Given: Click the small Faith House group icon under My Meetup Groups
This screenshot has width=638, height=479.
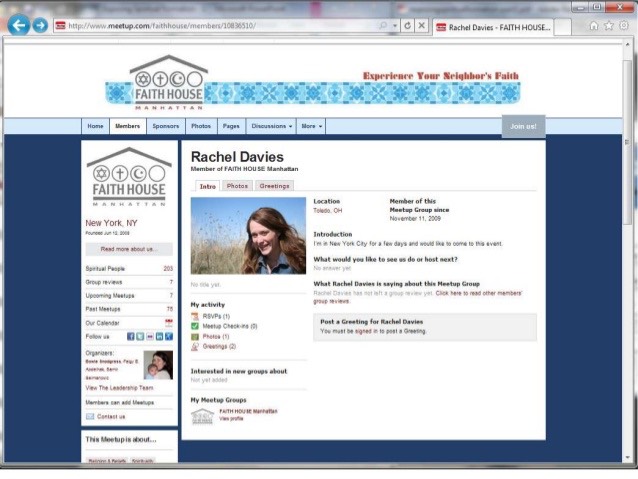Looking at the screenshot, I should pos(202,416).
